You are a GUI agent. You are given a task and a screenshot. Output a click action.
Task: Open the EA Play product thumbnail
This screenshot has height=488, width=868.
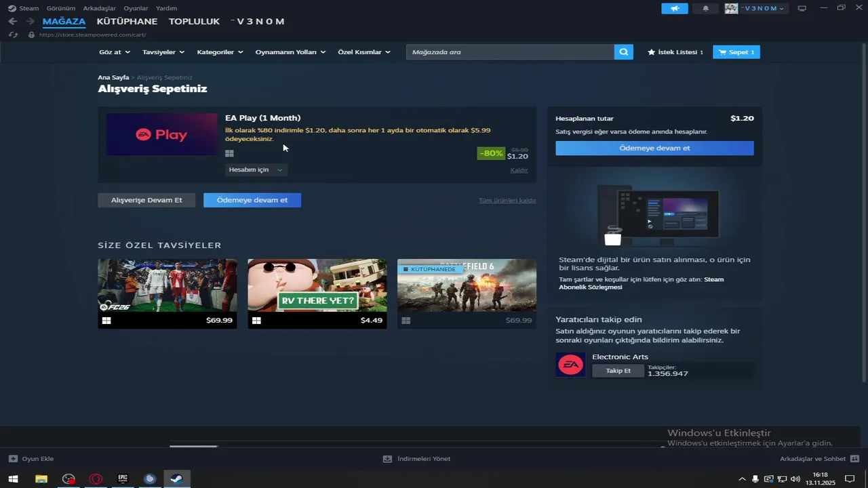(161, 134)
